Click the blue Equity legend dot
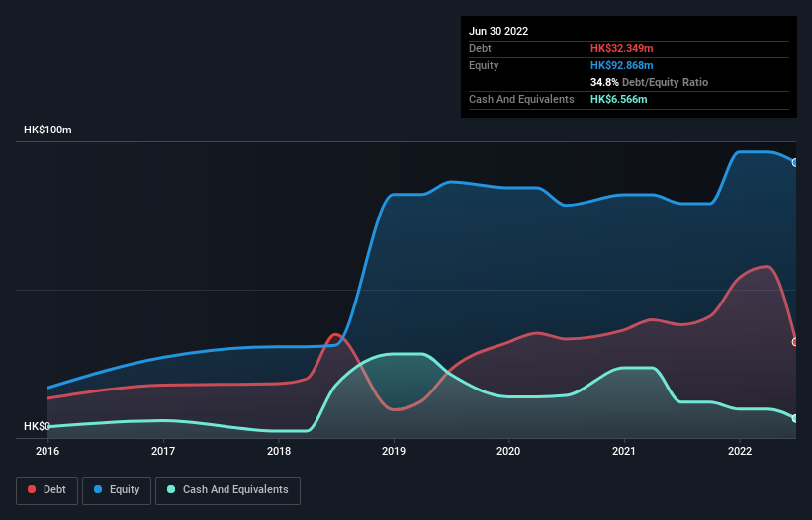The height and width of the screenshot is (520, 812). (x=98, y=489)
